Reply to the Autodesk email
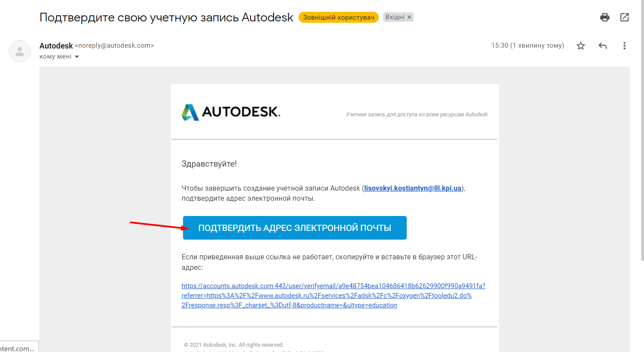This screenshot has width=644, height=352. [603, 45]
